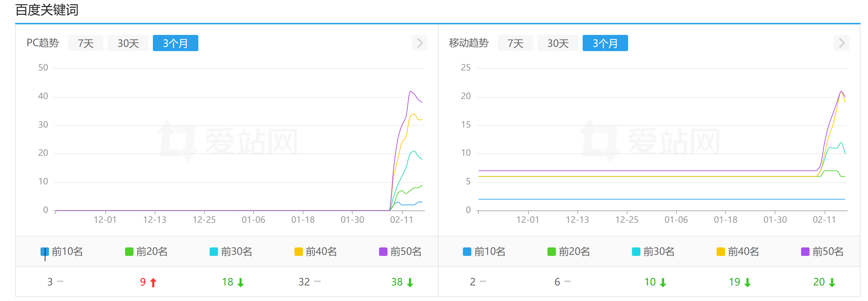Screen dimensions: 868x301
Task: Switch PC trend to 7天
Action: [86, 43]
